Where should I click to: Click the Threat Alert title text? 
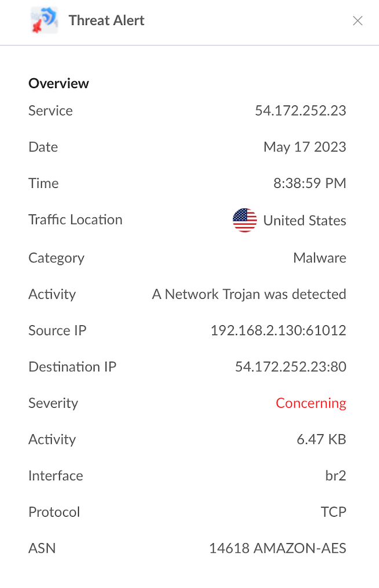click(x=107, y=20)
